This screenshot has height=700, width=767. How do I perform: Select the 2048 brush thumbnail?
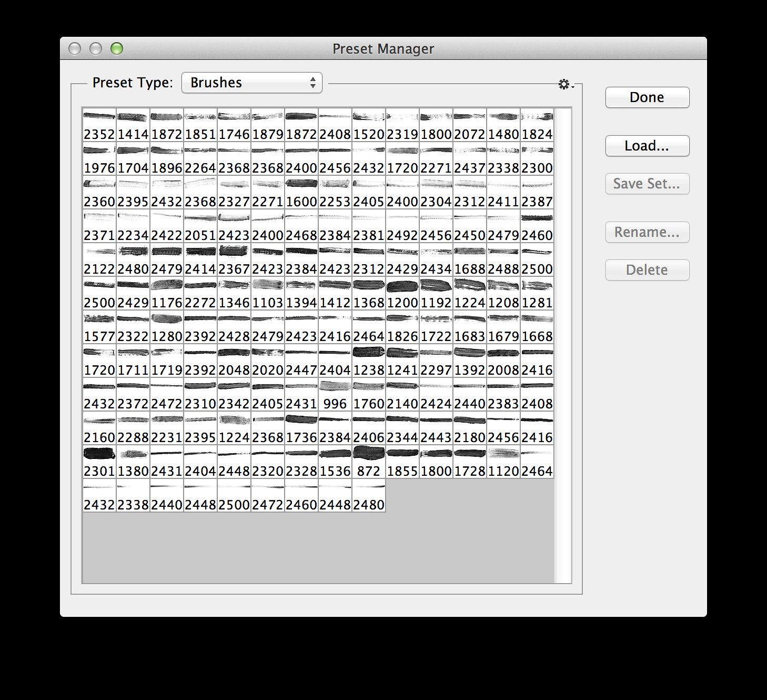234,361
